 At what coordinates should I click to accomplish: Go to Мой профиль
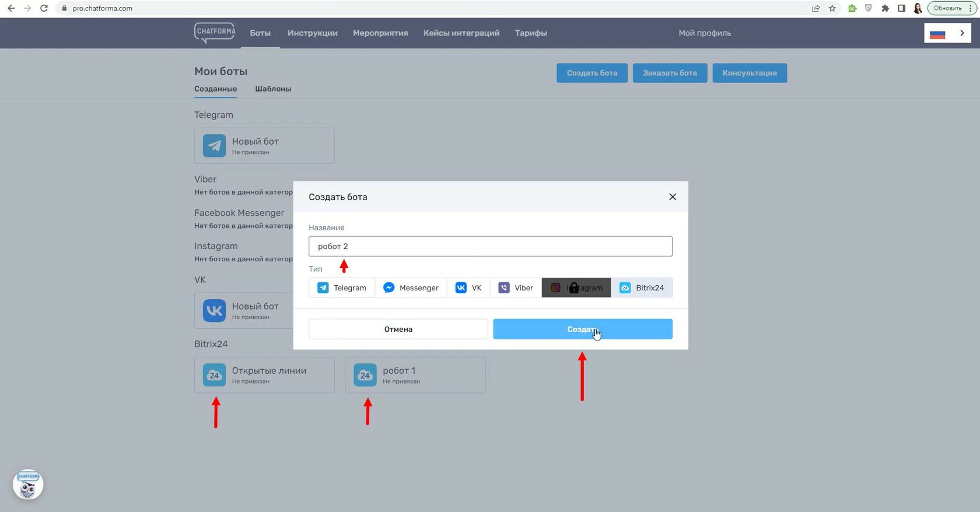pos(705,33)
